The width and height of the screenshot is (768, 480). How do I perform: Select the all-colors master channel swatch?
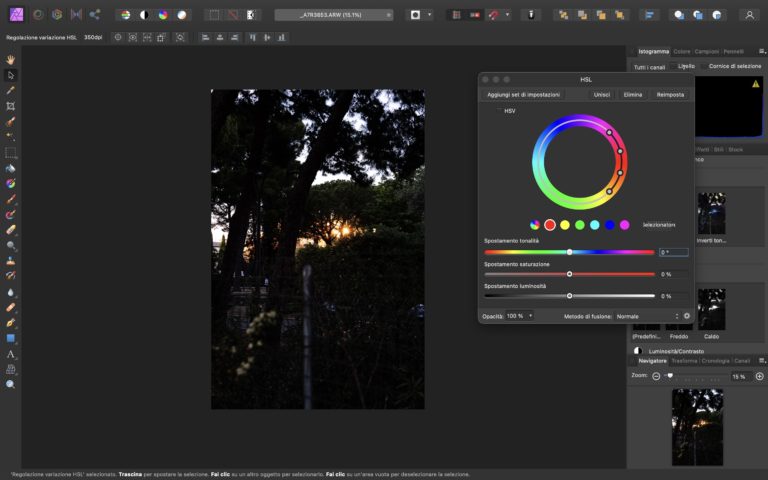pyautogui.click(x=535, y=225)
